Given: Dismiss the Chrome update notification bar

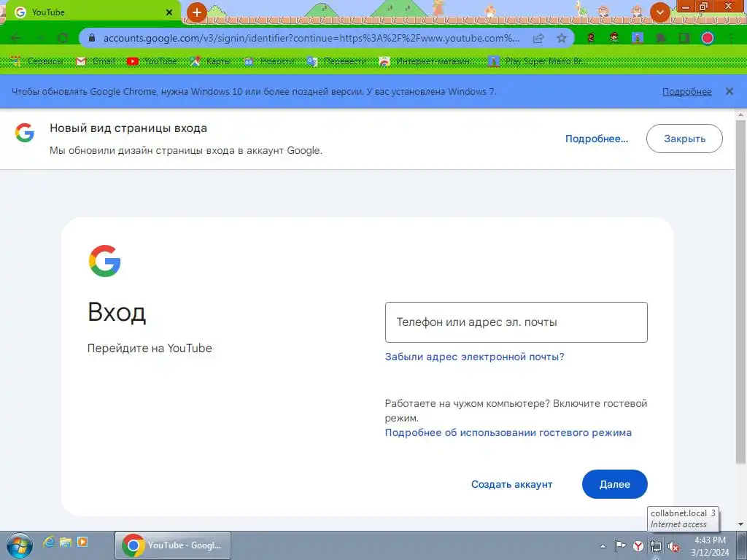Looking at the screenshot, I should 729,91.
